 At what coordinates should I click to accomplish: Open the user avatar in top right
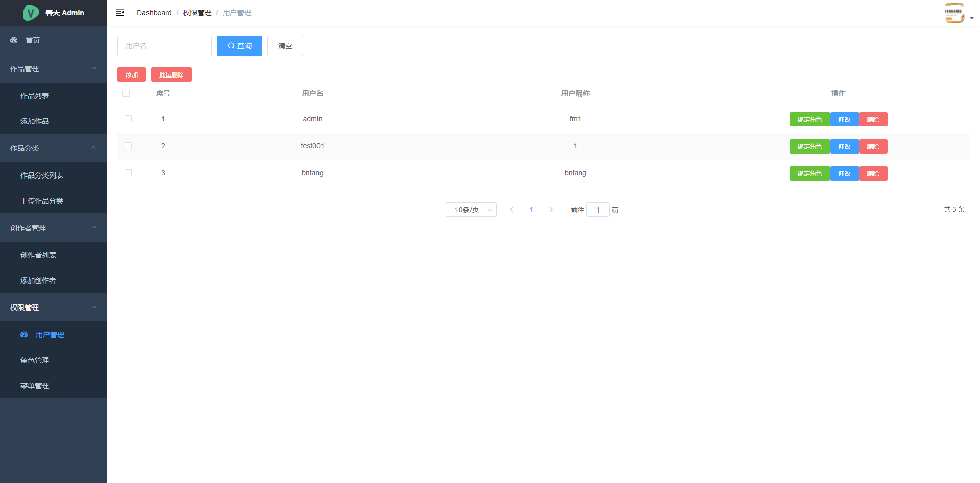click(x=954, y=13)
